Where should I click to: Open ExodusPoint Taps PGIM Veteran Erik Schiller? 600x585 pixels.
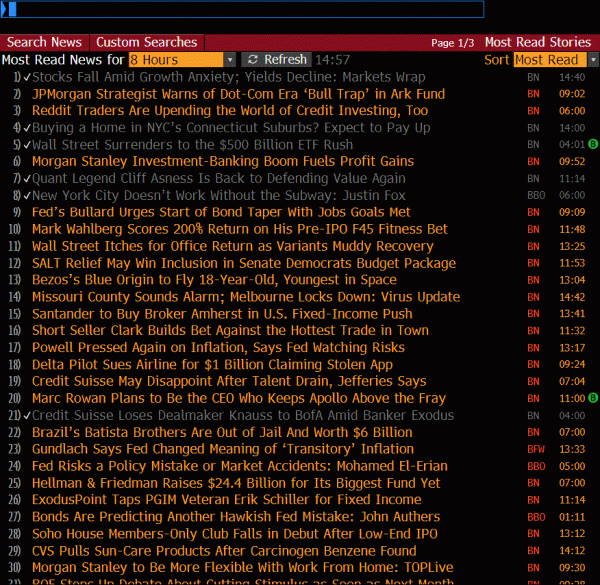227,500
